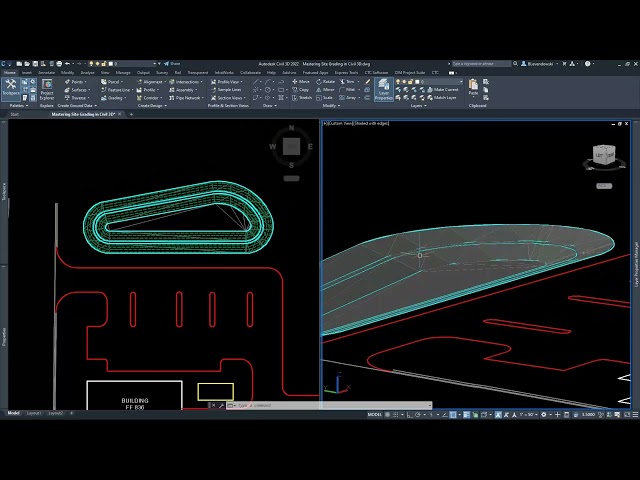
Task: Open the Toolspace palette button
Action: pos(11,88)
